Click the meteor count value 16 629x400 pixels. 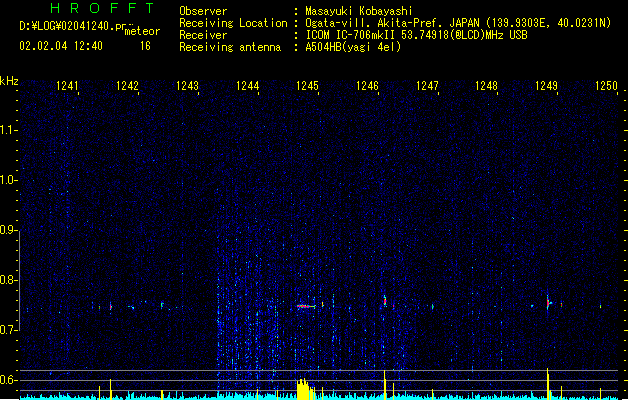coord(145,46)
